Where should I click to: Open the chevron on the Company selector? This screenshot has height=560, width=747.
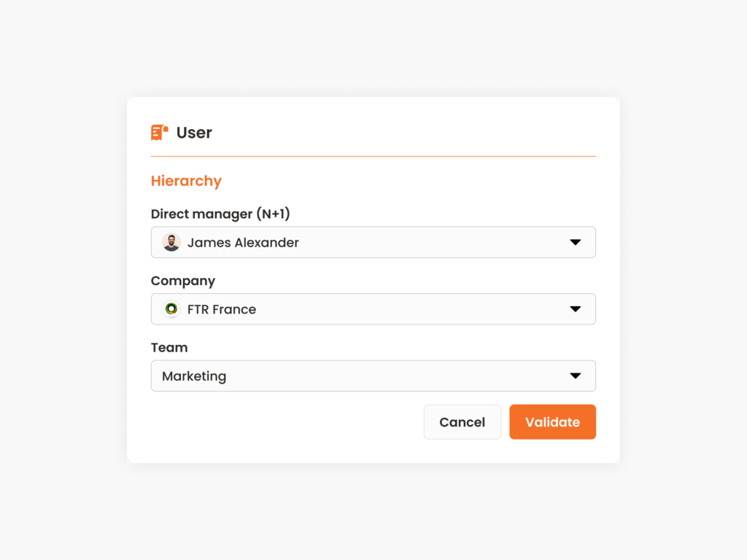pos(576,308)
